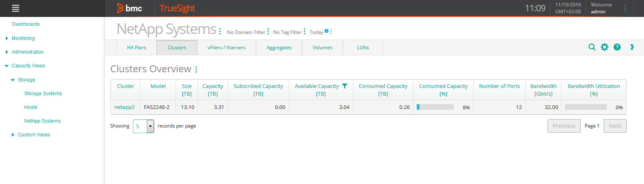Click the pin icon in toolbar
Screen dimensions: 644x184
point(632,47)
